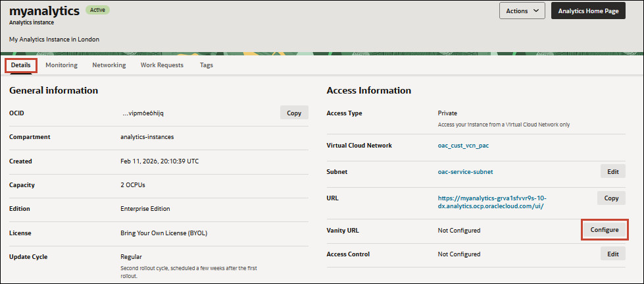Switch to the Monitoring tab
Viewport: 644px width, 284px height.
point(61,65)
